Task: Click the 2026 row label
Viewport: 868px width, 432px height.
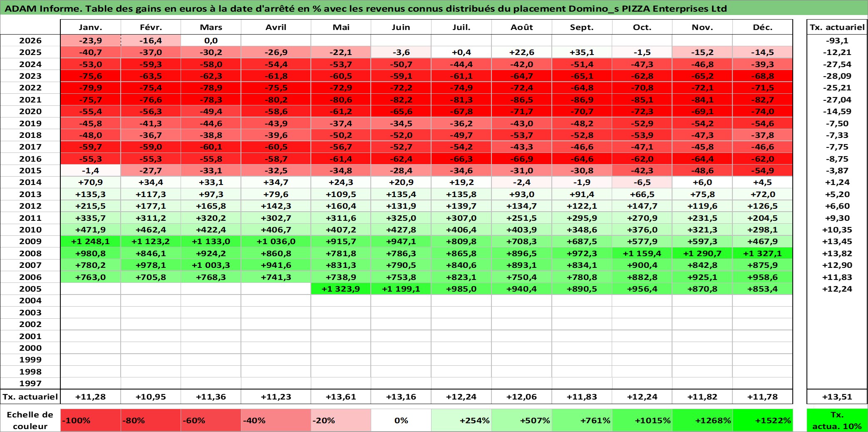Action: [30, 40]
